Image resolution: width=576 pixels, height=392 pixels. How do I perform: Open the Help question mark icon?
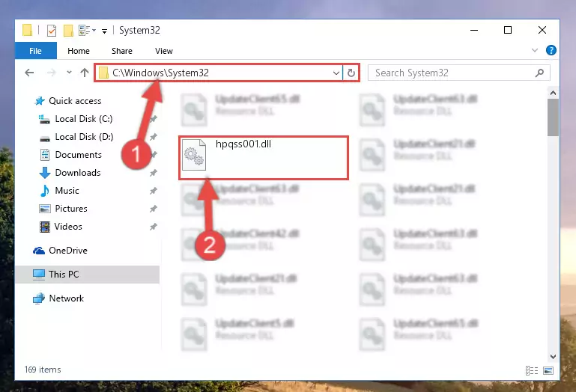551,50
